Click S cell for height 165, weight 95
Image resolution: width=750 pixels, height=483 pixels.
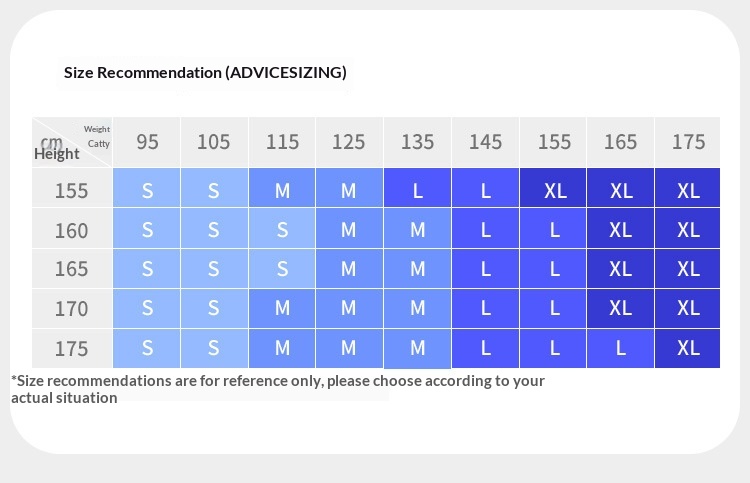[x=147, y=269]
